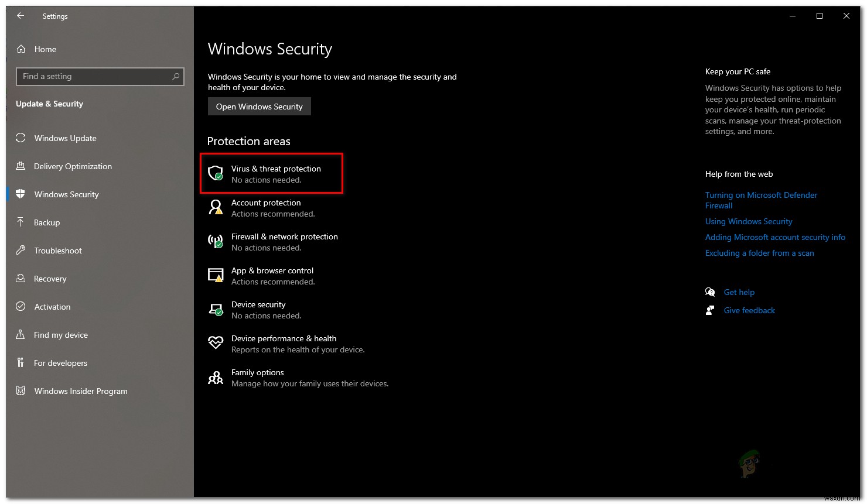Click the Give feedback link

click(749, 310)
